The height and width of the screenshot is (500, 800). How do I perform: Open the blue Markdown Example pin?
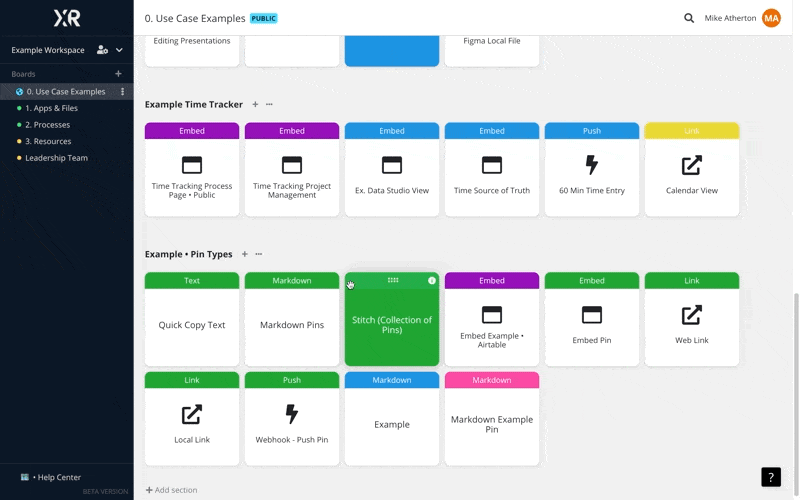tap(392, 419)
